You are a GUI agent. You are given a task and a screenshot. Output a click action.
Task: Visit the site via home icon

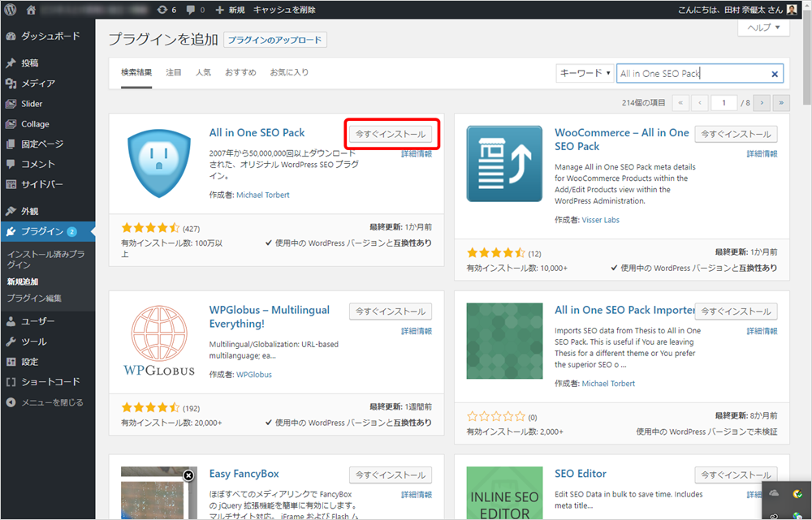[x=31, y=9]
